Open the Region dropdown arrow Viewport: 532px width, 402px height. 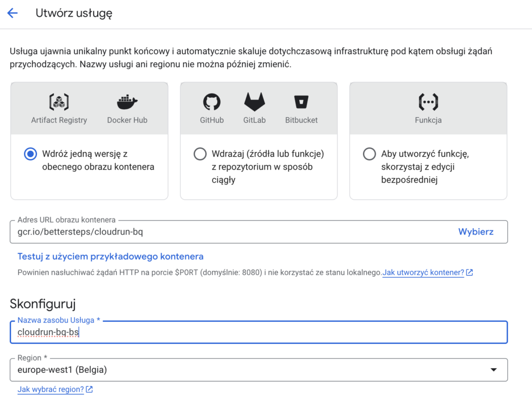click(x=493, y=370)
